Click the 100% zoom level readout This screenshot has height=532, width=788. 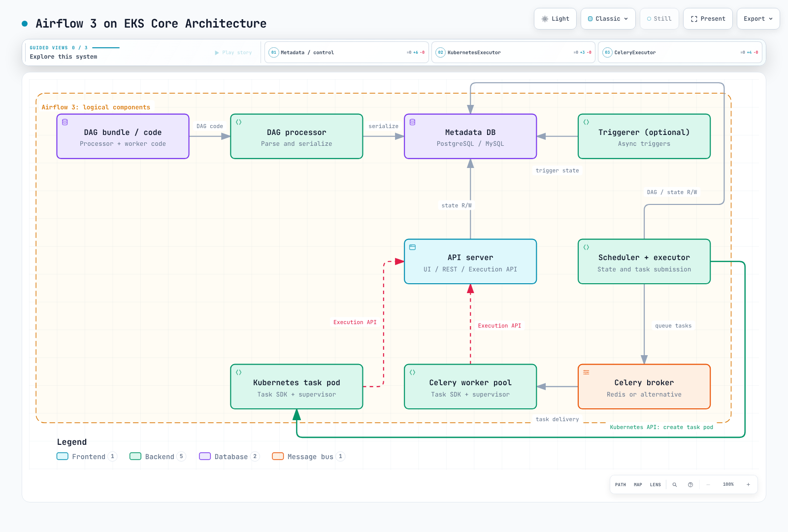(x=728, y=485)
